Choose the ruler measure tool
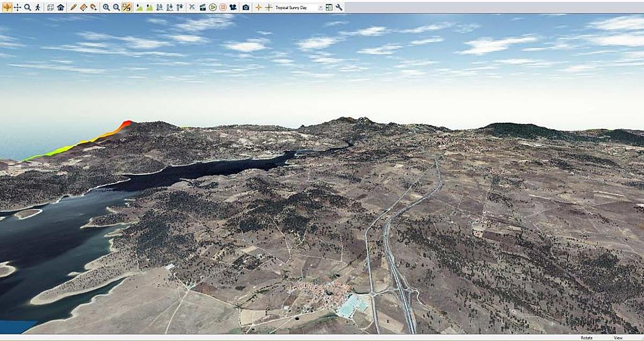The width and height of the screenshot is (644, 341). (83, 8)
